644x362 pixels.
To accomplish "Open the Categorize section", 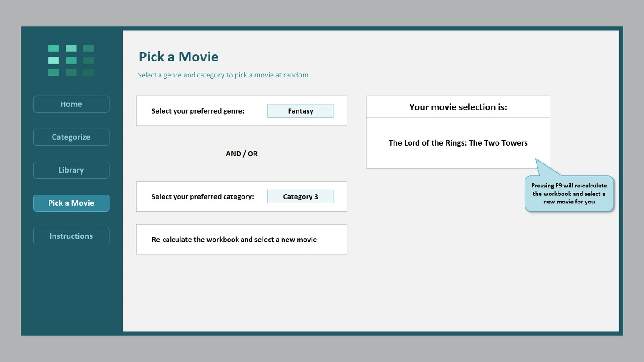I will [x=71, y=137].
